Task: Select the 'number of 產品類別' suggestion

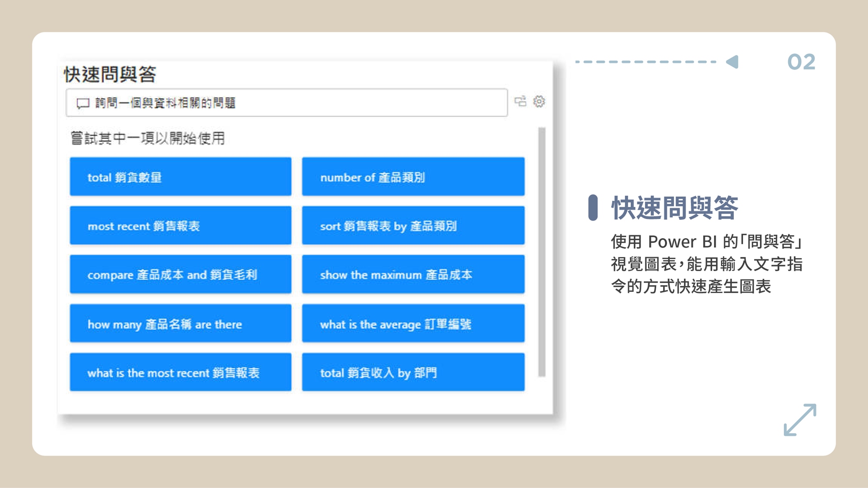Action: click(x=413, y=177)
